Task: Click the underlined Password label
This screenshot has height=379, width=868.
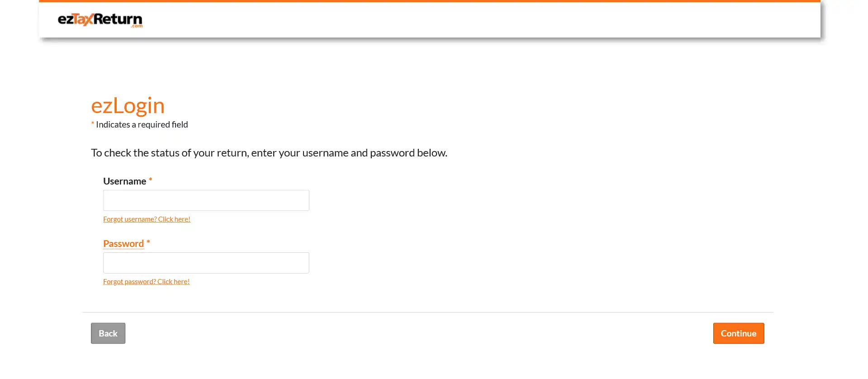Action: coord(123,244)
